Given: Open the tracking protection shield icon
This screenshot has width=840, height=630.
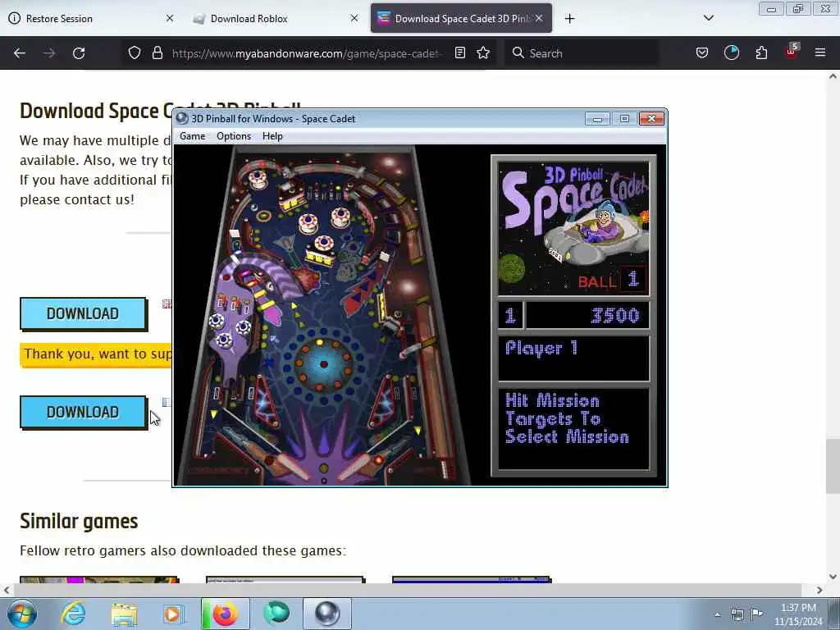Looking at the screenshot, I should tap(135, 53).
